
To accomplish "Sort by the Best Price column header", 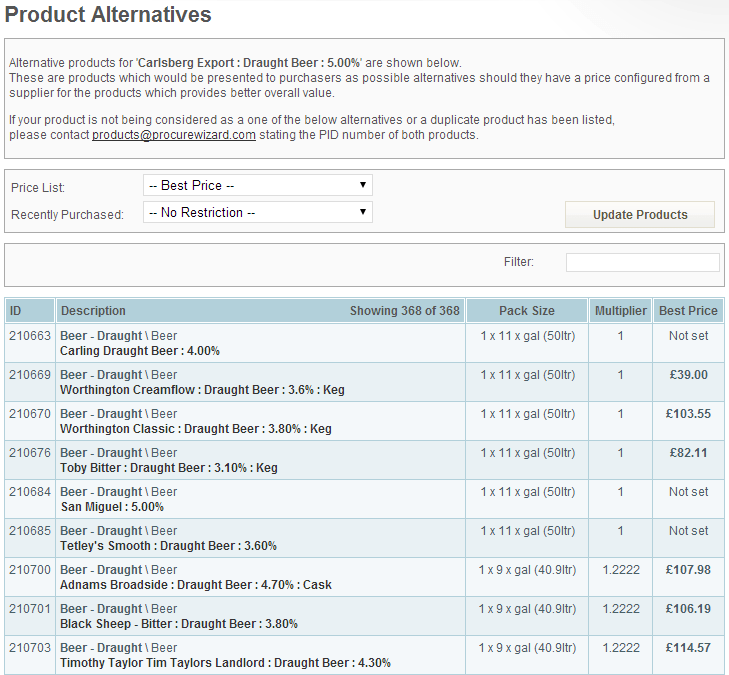I will 688,311.
